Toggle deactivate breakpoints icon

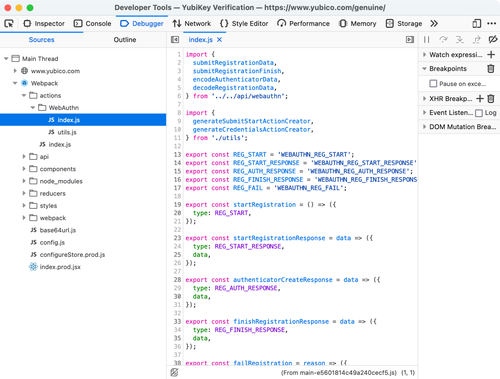[493, 39]
